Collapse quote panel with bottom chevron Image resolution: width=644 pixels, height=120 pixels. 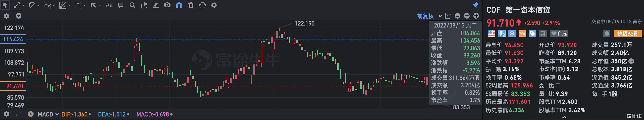click(x=564, y=117)
